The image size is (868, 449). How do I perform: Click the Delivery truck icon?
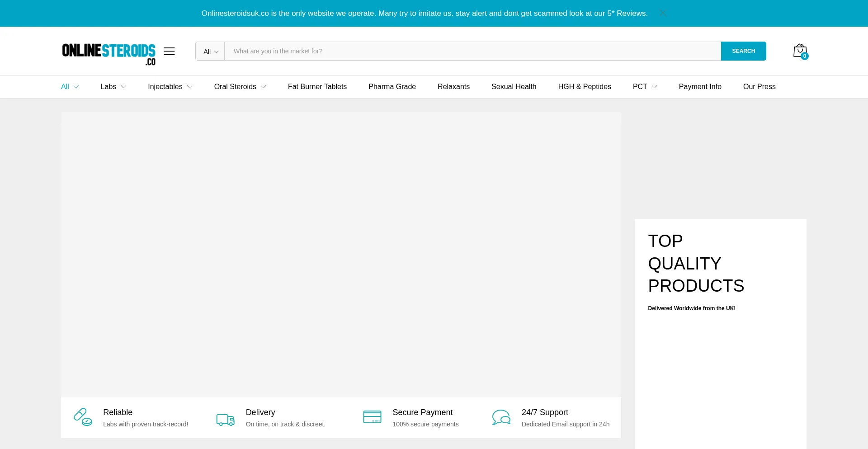tap(225, 419)
